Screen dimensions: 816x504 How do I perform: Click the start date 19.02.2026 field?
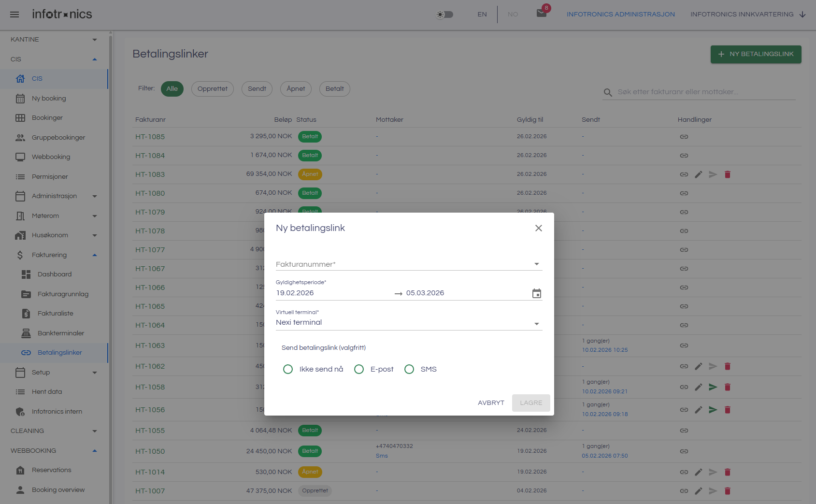pyautogui.click(x=333, y=293)
